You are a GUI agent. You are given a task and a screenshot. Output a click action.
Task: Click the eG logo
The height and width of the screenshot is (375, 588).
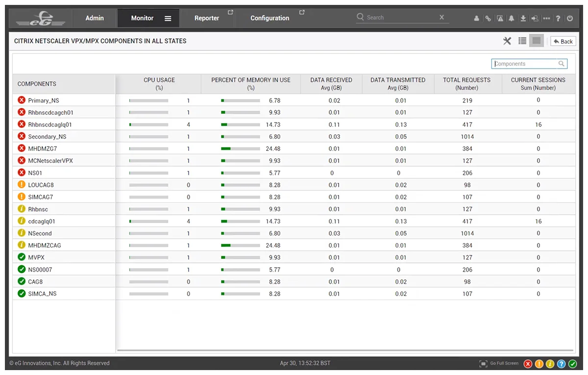coord(40,19)
